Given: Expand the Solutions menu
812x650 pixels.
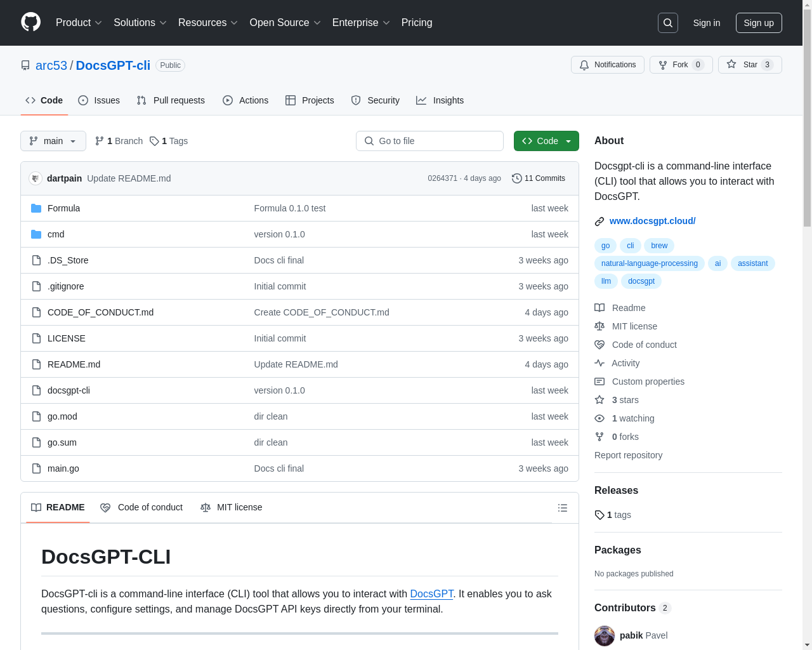Looking at the screenshot, I should tap(140, 23).
